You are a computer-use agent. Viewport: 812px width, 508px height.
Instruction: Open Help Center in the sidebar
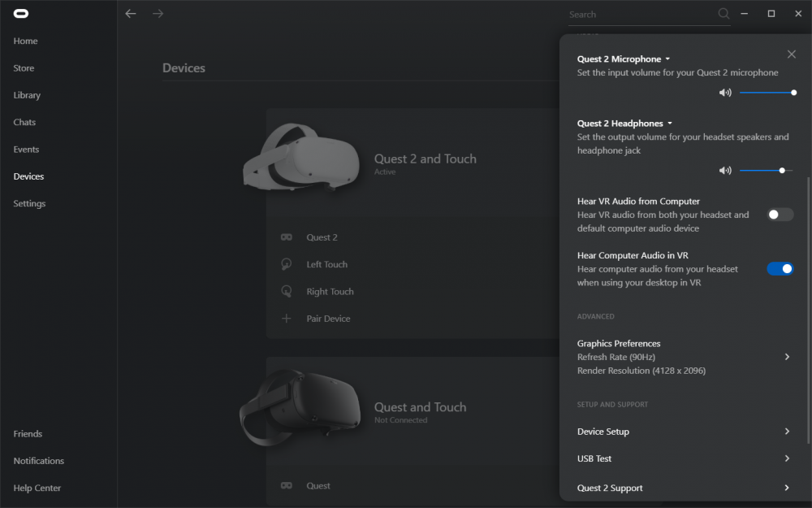(37, 488)
